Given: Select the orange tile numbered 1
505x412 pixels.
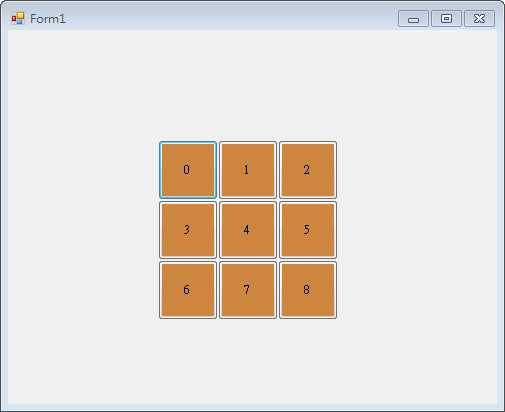Looking at the screenshot, I should [248, 170].
